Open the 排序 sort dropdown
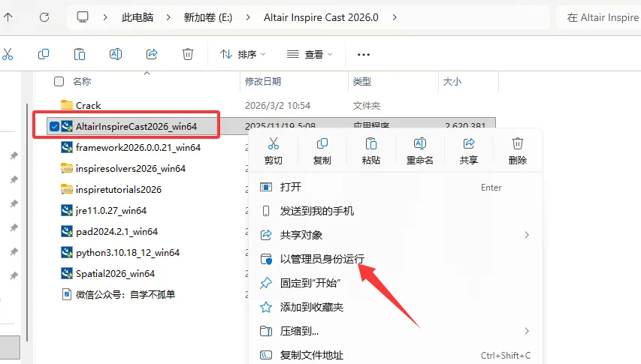The image size is (641, 364). [x=243, y=54]
